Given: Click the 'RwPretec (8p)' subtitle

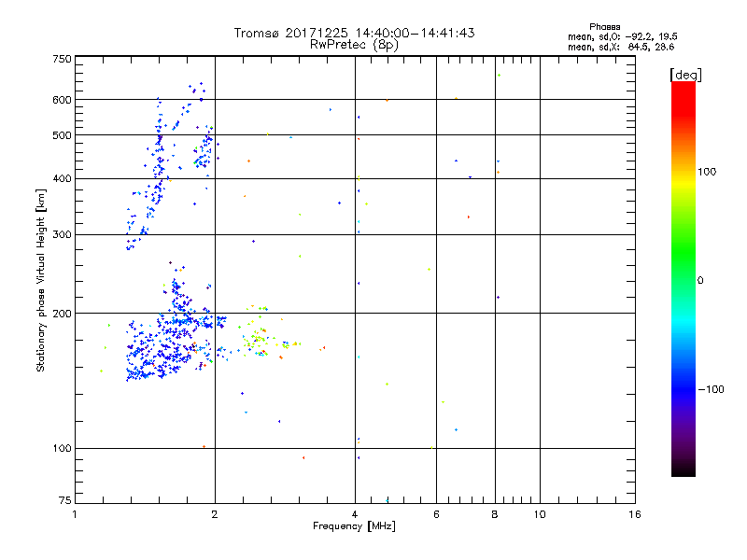Looking at the screenshot, I should (x=354, y=45).
